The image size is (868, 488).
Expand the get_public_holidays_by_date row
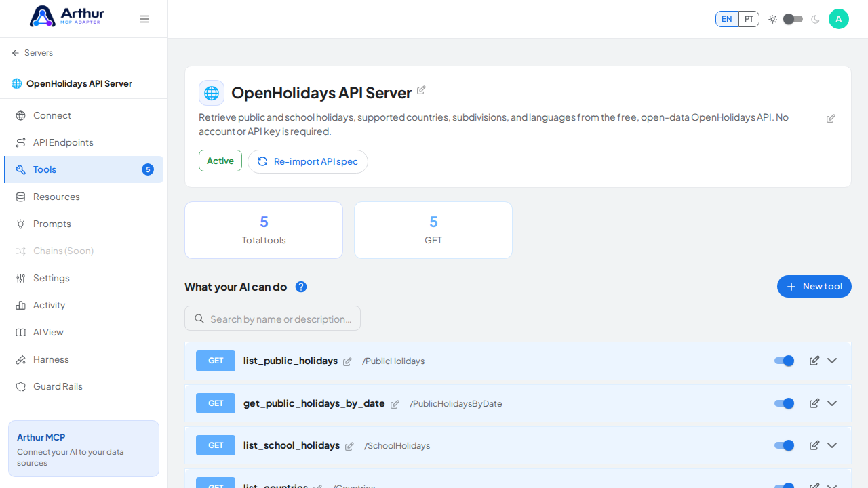(x=832, y=403)
